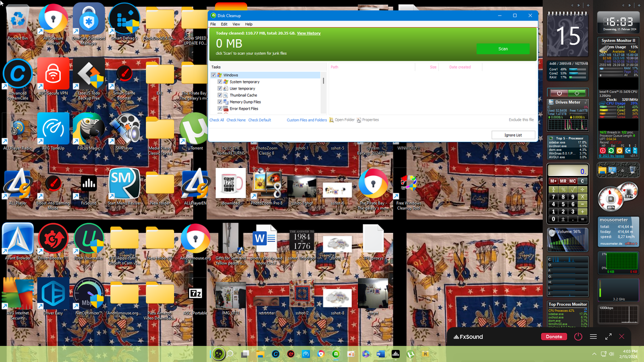
Task: Select the AVG Secure Browser desktop icon
Action: pos(53,24)
